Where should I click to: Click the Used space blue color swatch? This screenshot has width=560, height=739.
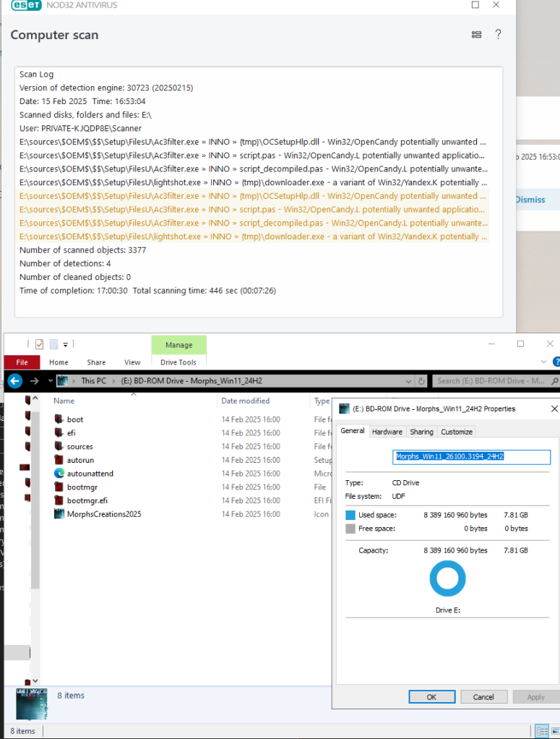(x=350, y=515)
